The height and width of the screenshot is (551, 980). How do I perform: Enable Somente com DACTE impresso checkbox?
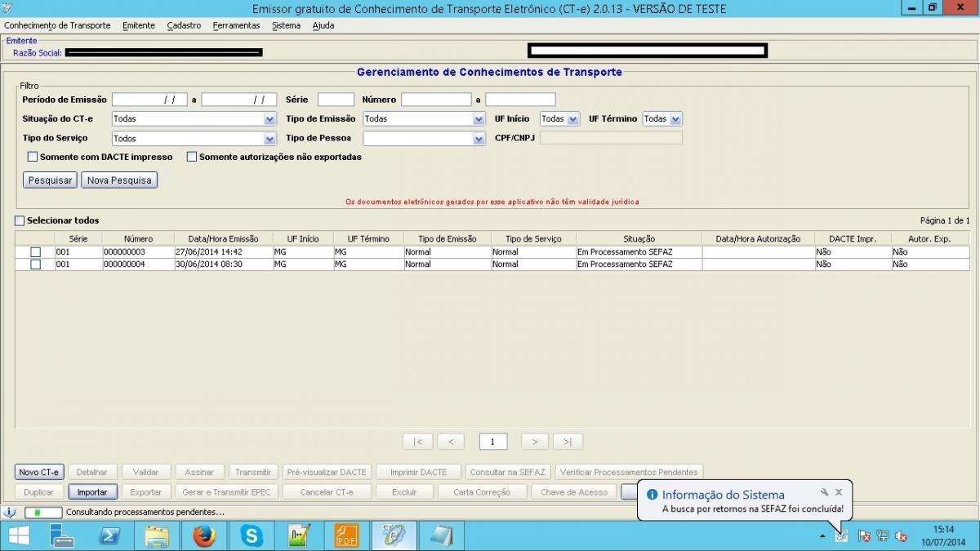click(x=33, y=157)
